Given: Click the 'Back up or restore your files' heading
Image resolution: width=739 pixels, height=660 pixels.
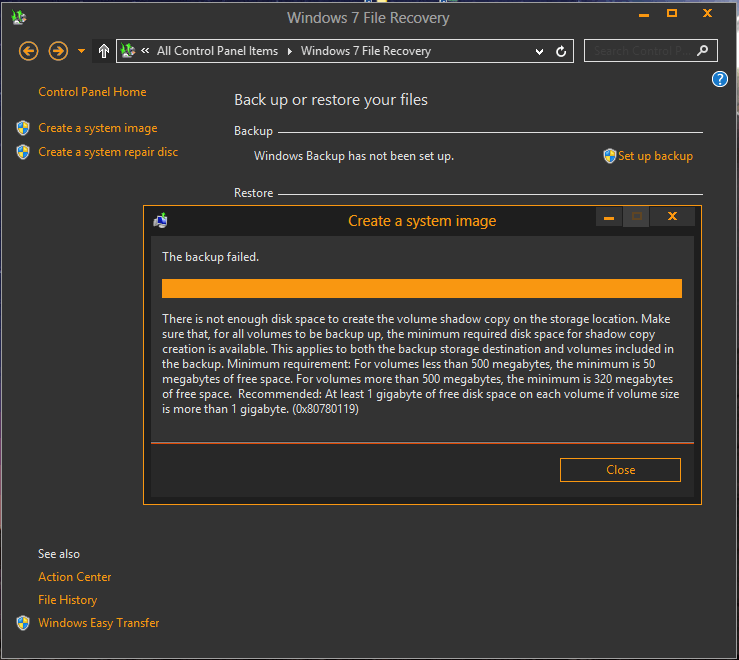Looking at the screenshot, I should click(331, 100).
